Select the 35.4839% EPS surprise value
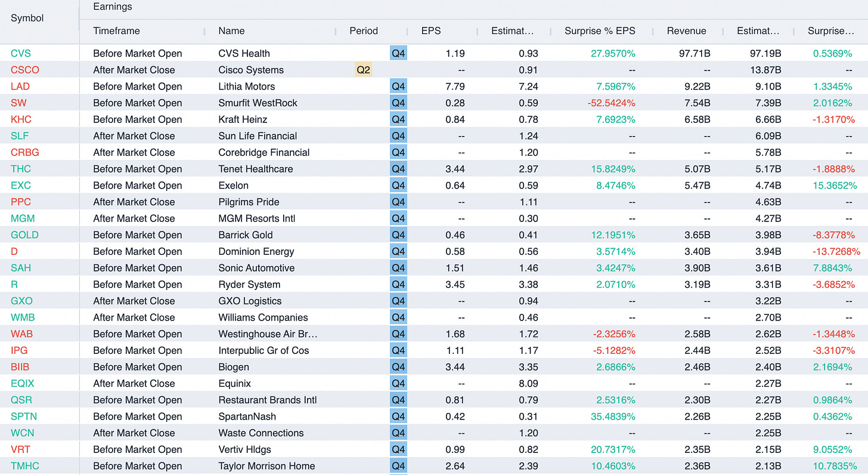 pos(613,417)
